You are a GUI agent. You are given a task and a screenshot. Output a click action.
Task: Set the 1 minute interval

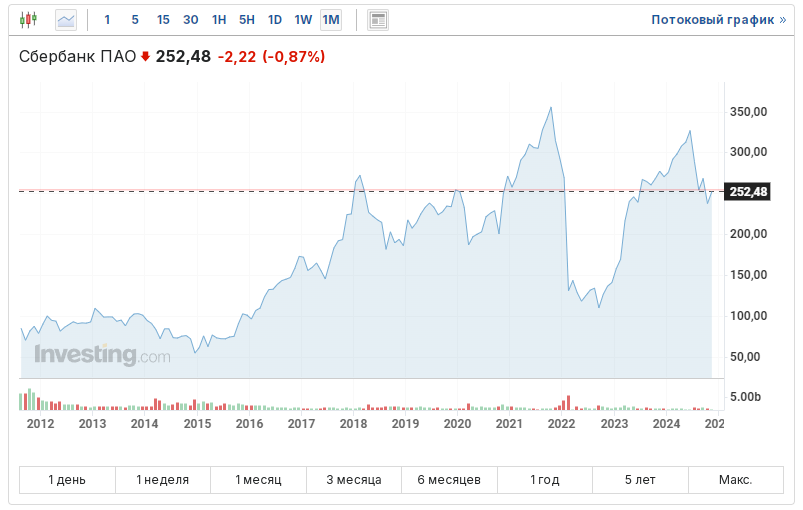[107, 20]
